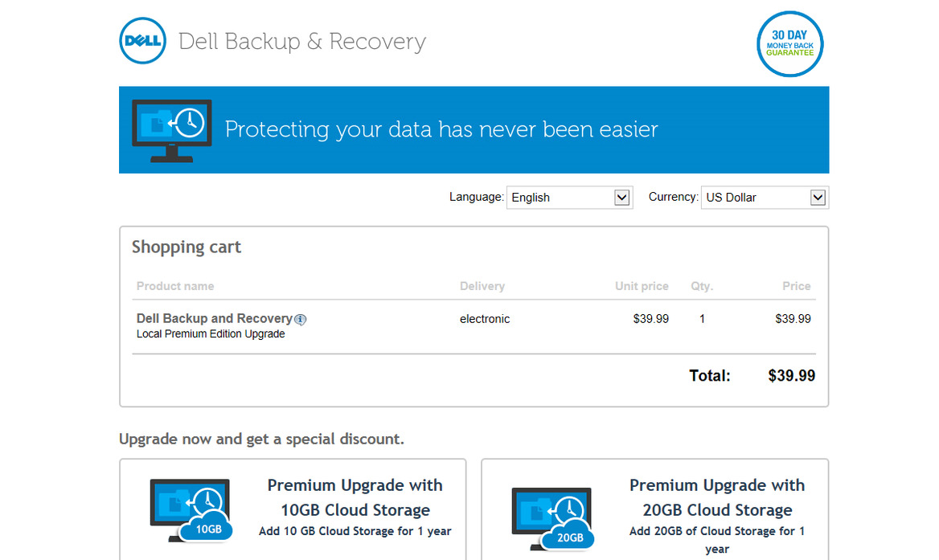The width and height of the screenshot is (939, 560).
Task: Click the Dell logo in the header
Action: tap(142, 41)
